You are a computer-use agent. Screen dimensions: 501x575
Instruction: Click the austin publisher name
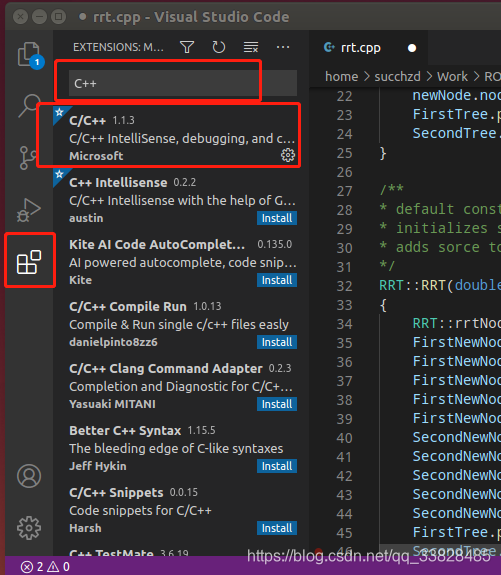(86, 218)
